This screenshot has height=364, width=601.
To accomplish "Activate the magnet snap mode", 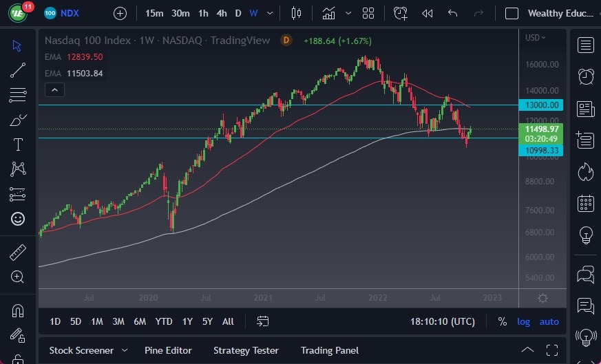I will pos(18,311).
